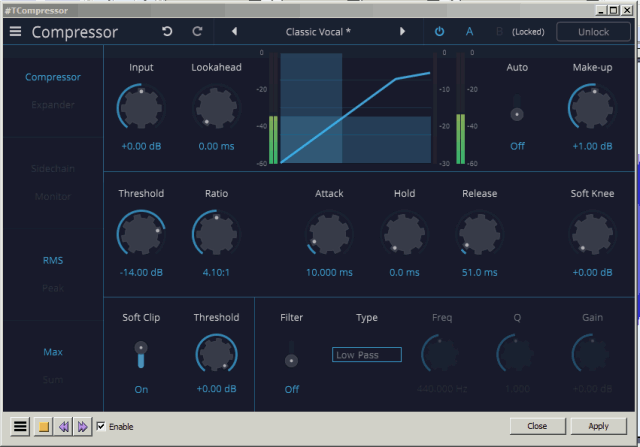The width and height of the screenshot is (640, 447).
Task: Click the 4.10:1 ratio value
Action: point(216,272)
